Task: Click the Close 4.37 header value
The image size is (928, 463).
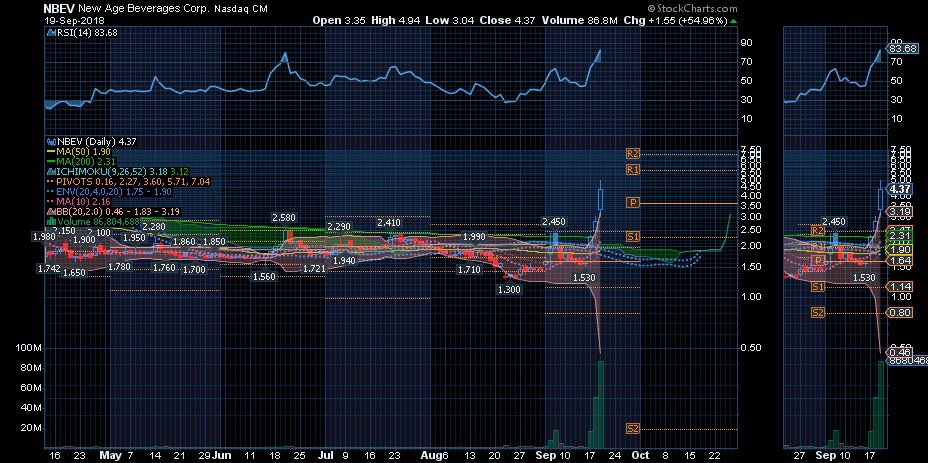Action: pos(507,20)
